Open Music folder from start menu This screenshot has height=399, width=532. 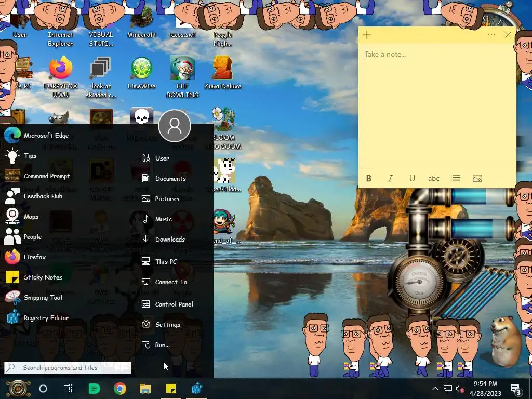pyautogui.click(x=157, y=219)
